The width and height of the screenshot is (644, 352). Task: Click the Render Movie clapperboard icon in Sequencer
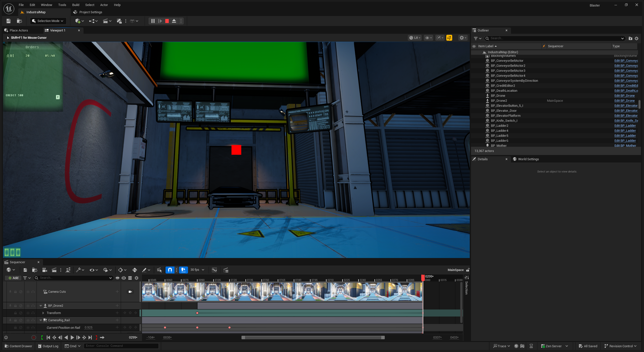[x=54, y=270]
